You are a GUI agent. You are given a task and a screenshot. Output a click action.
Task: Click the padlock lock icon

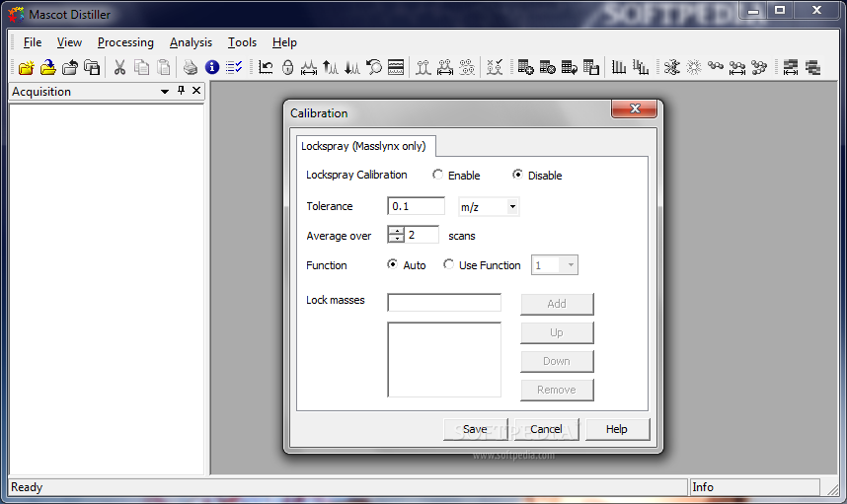click(x=288, y=67)
